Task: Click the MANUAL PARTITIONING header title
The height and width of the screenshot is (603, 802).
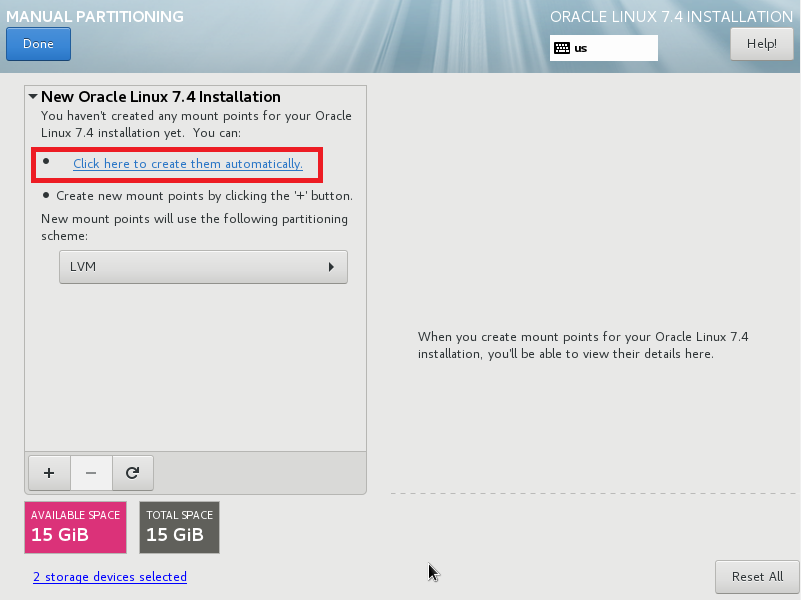Action: 93,17
